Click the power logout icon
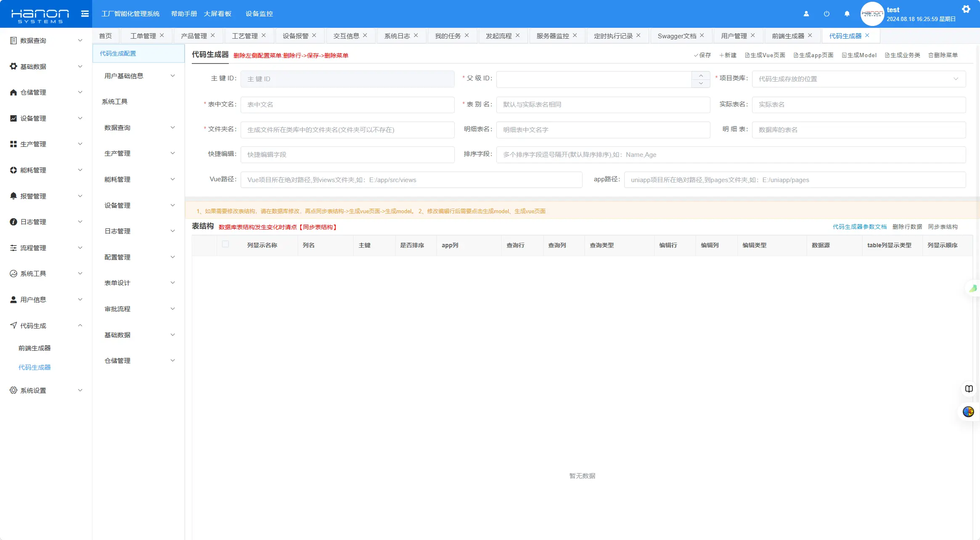The height and width of the screenshot is (540, 980). click(x=826, y=14)
